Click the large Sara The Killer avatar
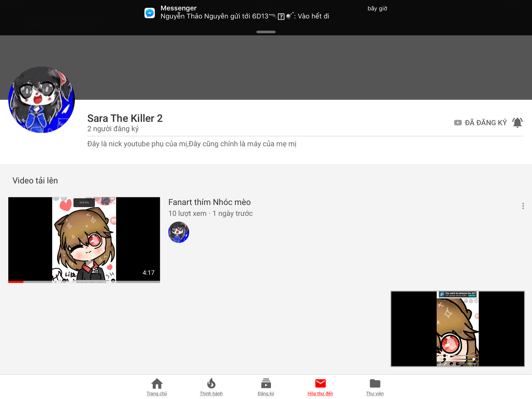Screen dimensions: 532x399 tap(42, 100)
